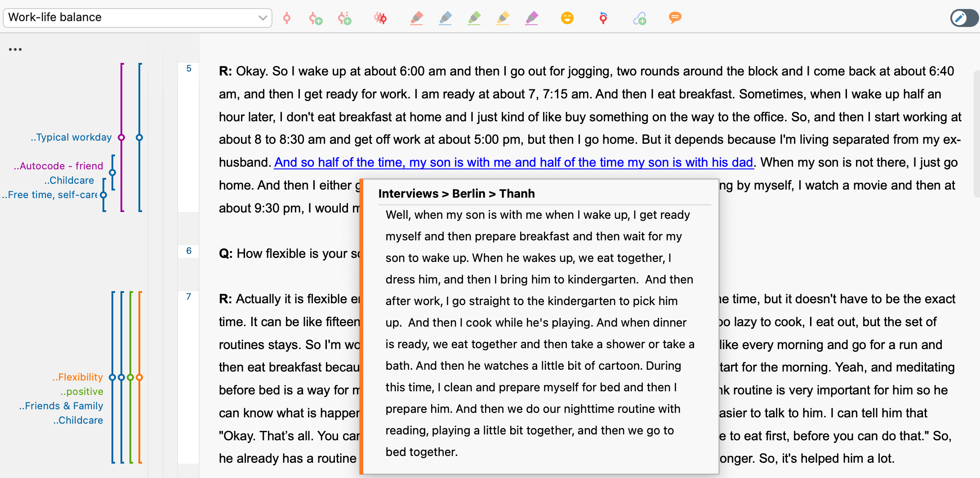Click orange memo comment icon
Screen dimensions: 980x478
(675, 18)
